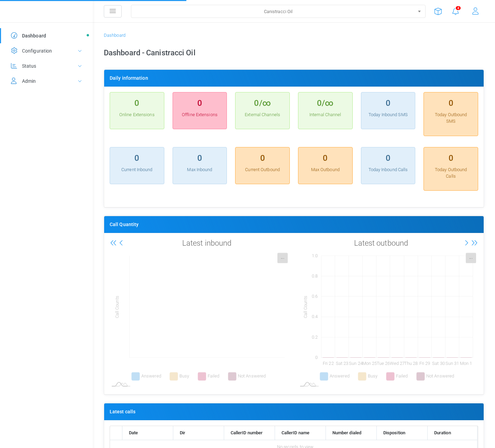The image size is (495, 448).
Task: Advance chart with single right arrow
Action: (x=466, y=243)
